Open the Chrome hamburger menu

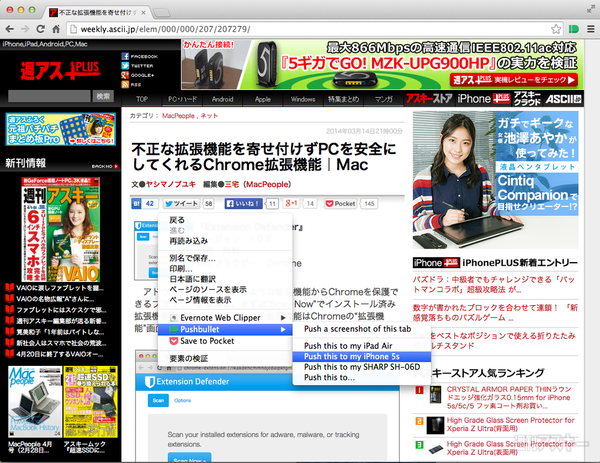tap(591, 29)
